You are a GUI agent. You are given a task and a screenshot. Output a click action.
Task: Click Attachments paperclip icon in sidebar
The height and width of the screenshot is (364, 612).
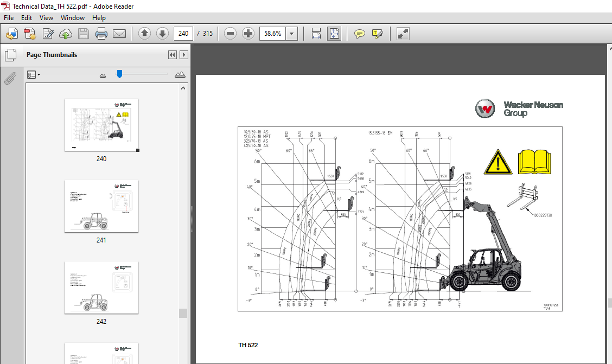(x=10, y=79)
